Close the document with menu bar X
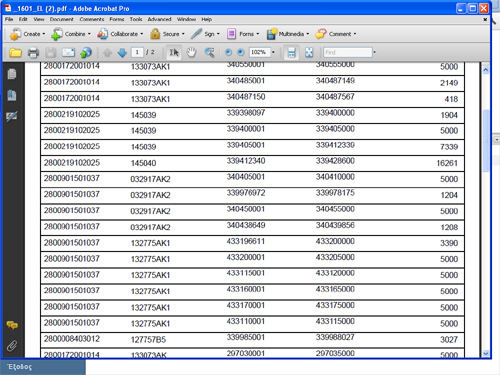Screen dimensions: 500x375 (x=485, y=20)
